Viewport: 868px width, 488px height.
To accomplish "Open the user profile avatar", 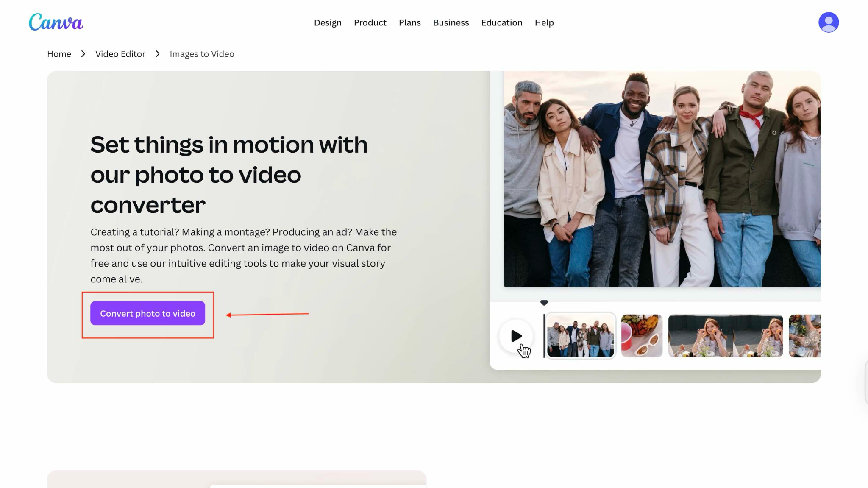I will [828, 22].
